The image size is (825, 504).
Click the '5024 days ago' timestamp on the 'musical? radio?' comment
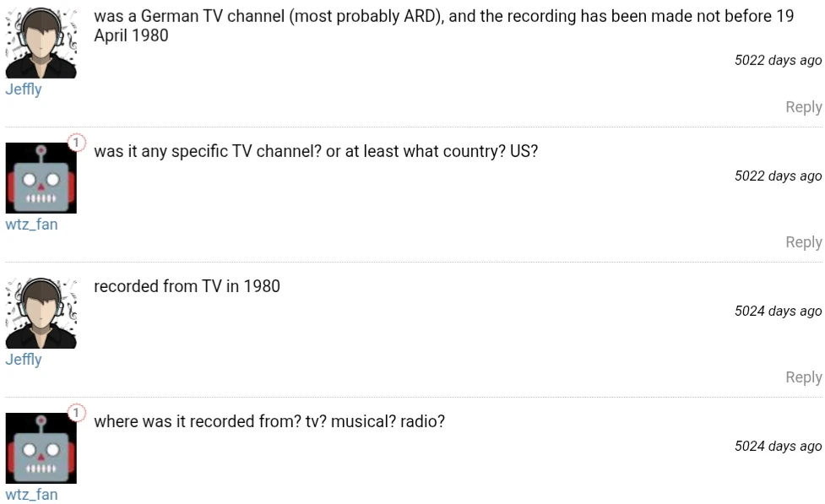[x=778, y=446]
